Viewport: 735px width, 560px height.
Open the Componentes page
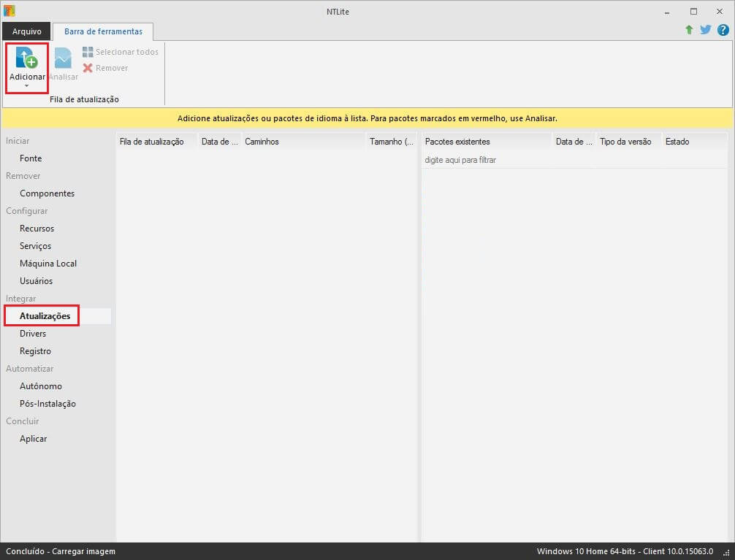[47, 193]
